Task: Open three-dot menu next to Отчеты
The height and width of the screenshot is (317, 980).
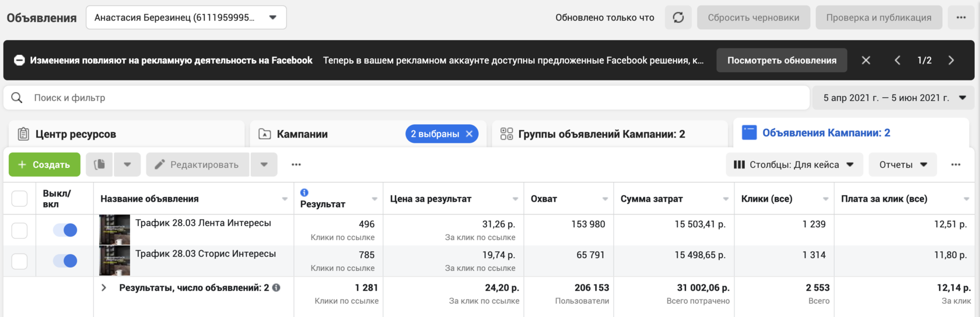Action: 956,165
